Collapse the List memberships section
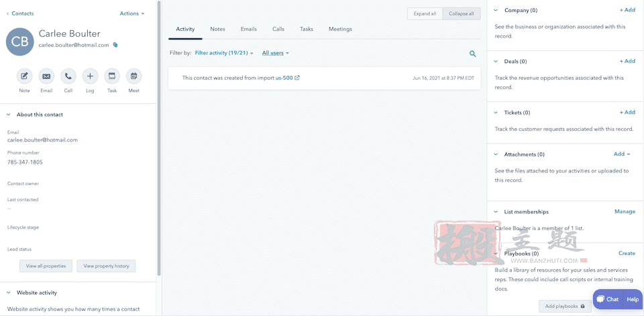The width and height of the screenshot is (644, 316). point(496,211)
